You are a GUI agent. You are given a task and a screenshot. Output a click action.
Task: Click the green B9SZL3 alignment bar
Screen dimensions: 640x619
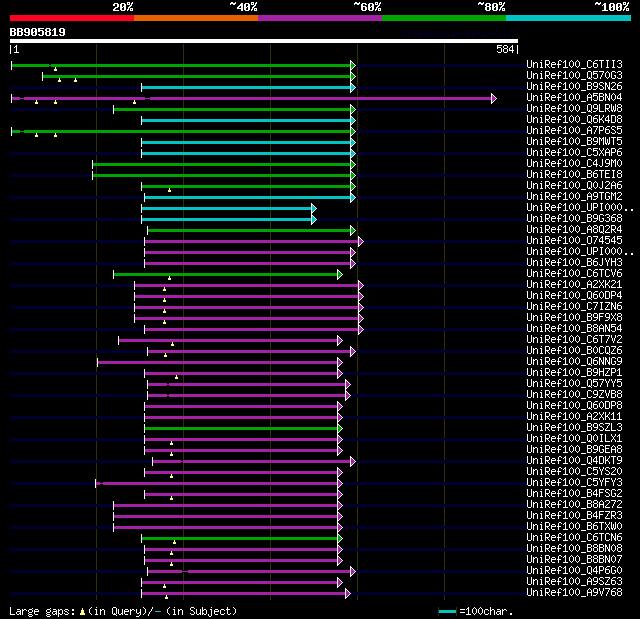pos(240,428)
